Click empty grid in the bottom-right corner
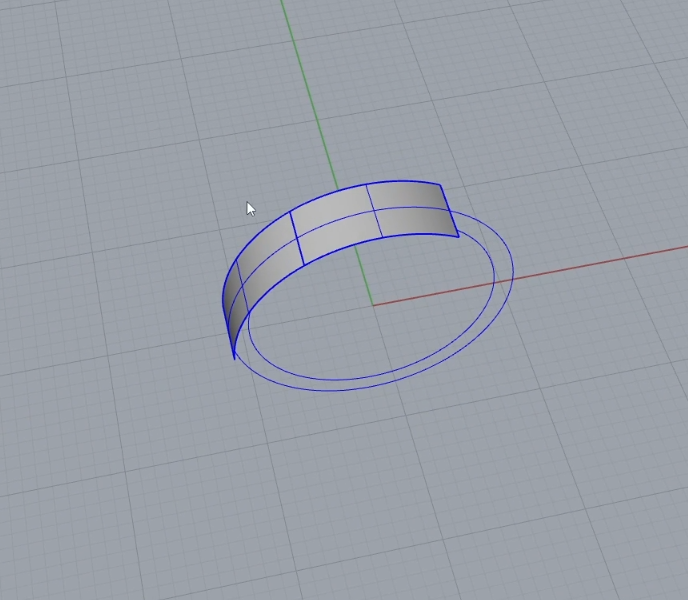This screenshot has height=600, width=688. pos(620,540)
